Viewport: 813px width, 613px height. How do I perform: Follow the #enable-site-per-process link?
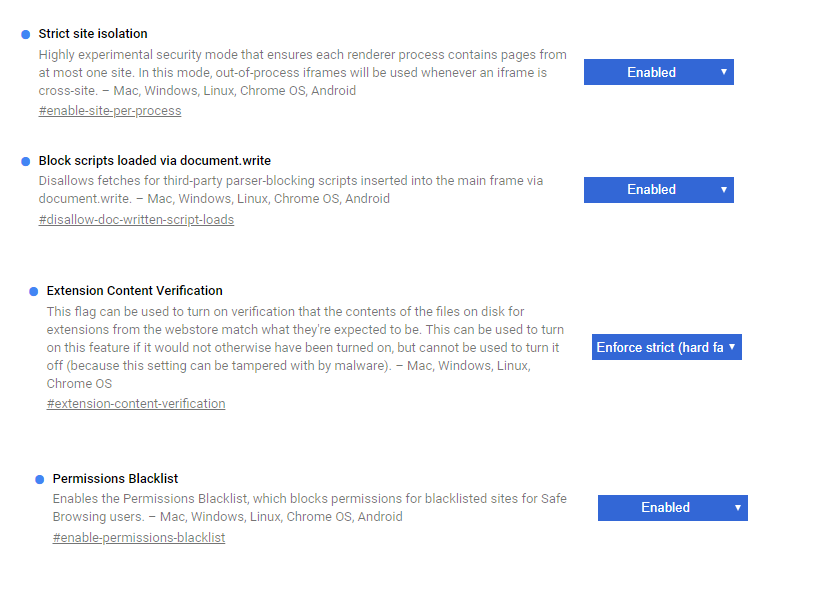coord(110,111)
